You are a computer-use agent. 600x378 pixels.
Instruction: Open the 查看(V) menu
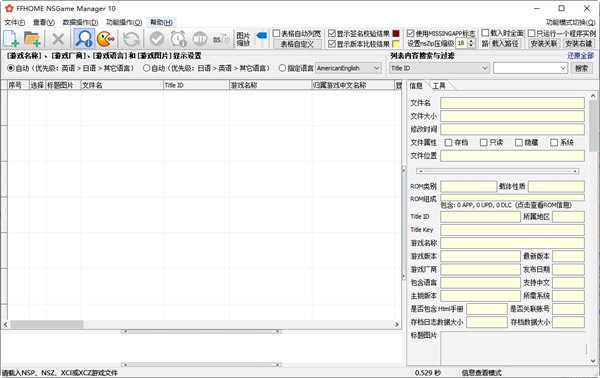click(x=44, y=23)
